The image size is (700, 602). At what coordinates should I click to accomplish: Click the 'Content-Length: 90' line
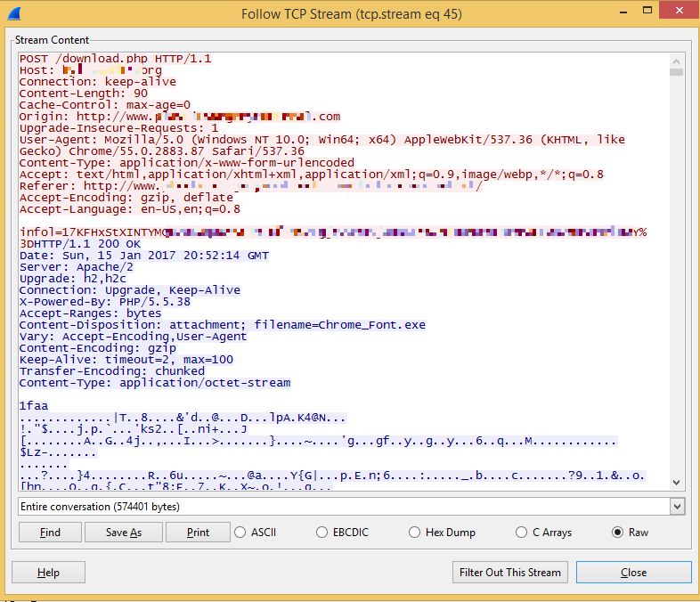tap(83, 94)
